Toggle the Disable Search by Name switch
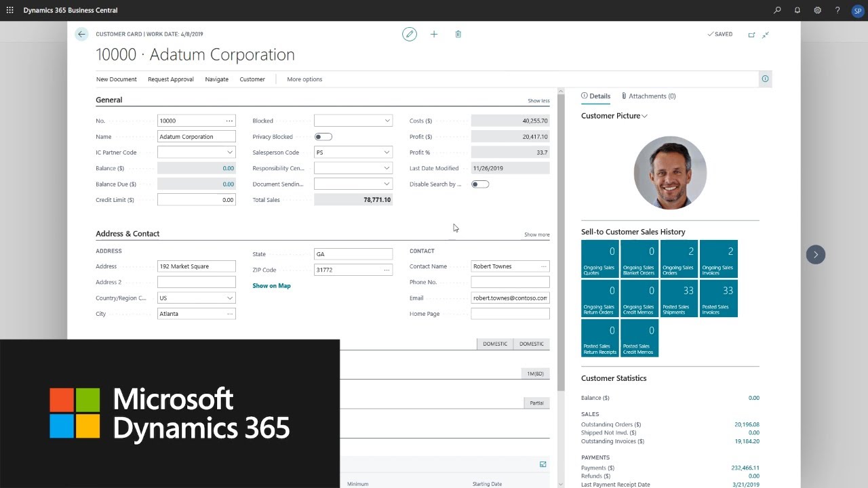Viewport: 868px width, 488px height. [480, 184]
